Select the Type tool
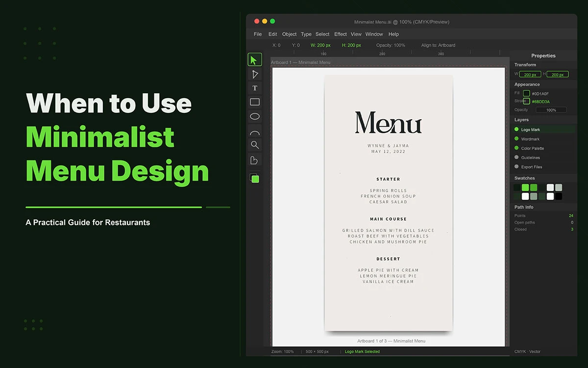The height and width of the screenshot is (368, 588). tap(254, 88)
